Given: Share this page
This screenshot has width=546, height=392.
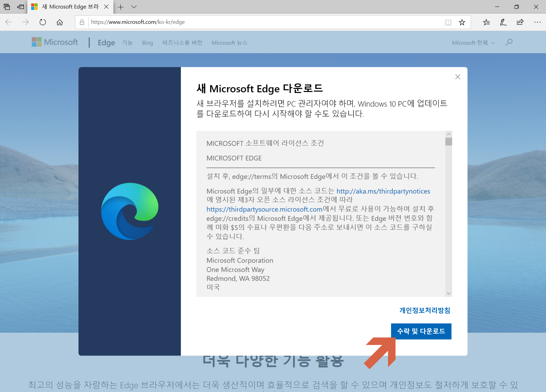Looking at the screenshot, I should (520, 22).
